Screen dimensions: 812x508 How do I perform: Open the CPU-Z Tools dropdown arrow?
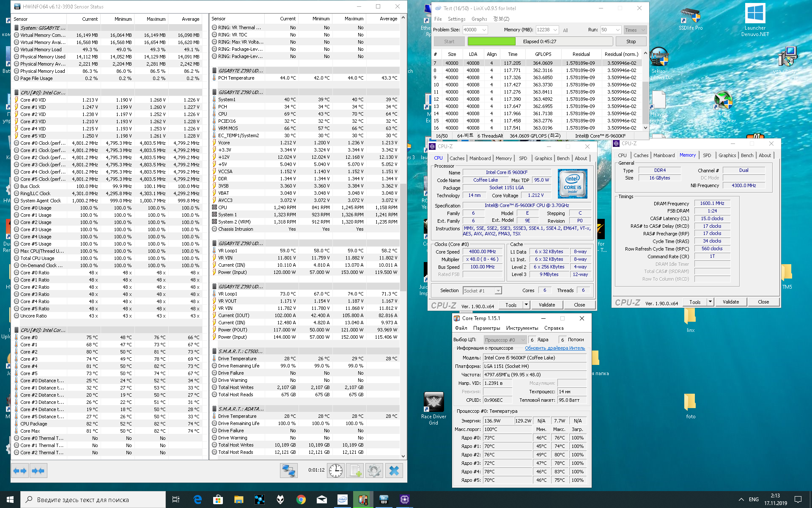point(526,305)
